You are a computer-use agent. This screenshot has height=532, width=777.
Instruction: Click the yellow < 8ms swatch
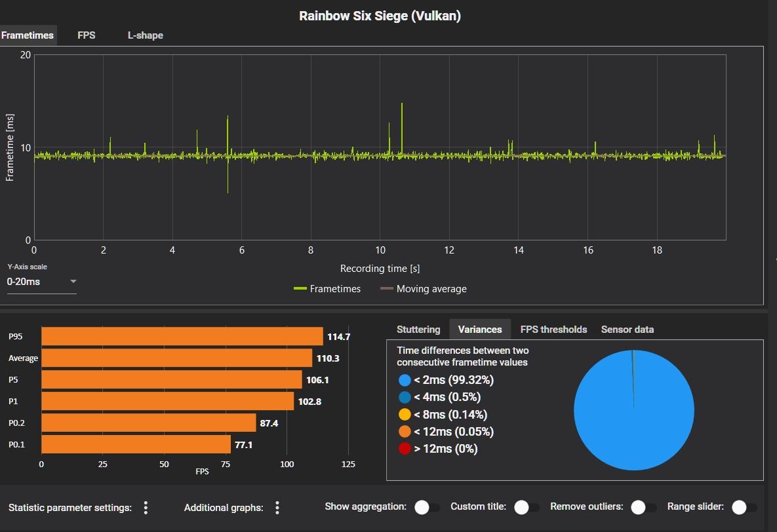tap(405, 414)
